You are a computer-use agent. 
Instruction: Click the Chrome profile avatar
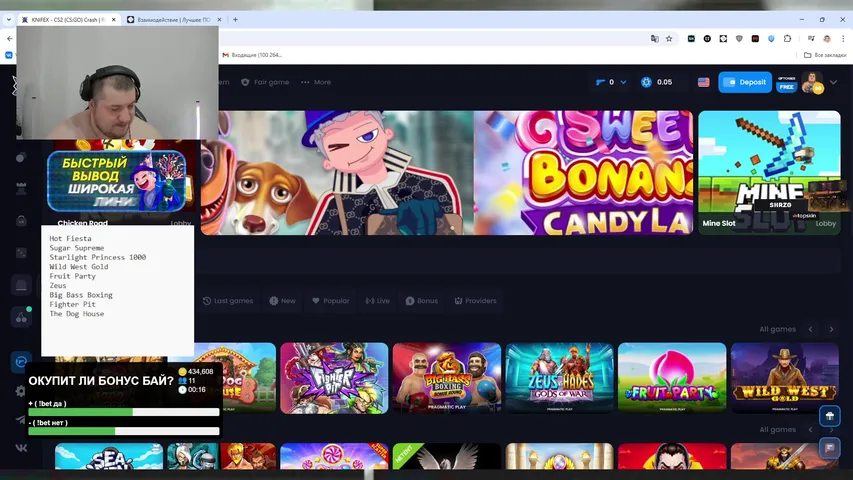(827, 39)
